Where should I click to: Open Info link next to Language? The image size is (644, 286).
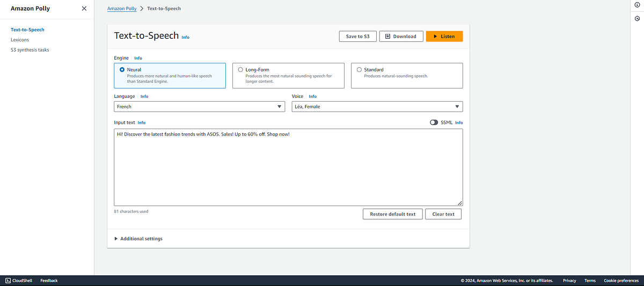tap(144, 96)
